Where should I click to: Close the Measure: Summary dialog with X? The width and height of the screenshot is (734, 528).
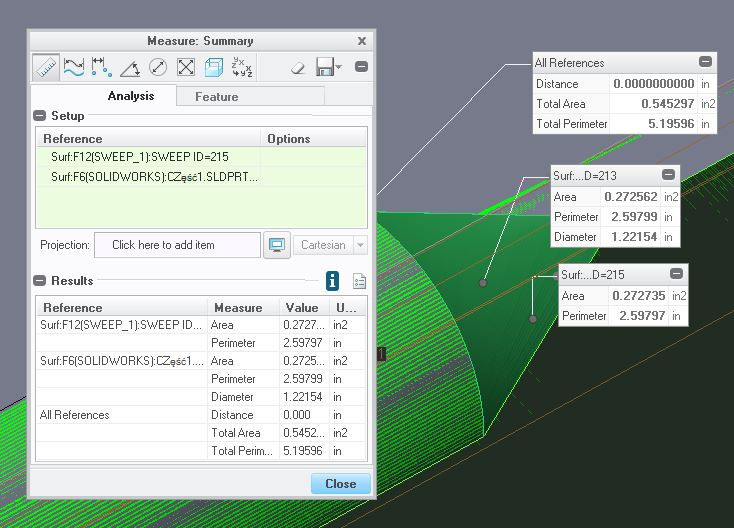click(362, 41)
